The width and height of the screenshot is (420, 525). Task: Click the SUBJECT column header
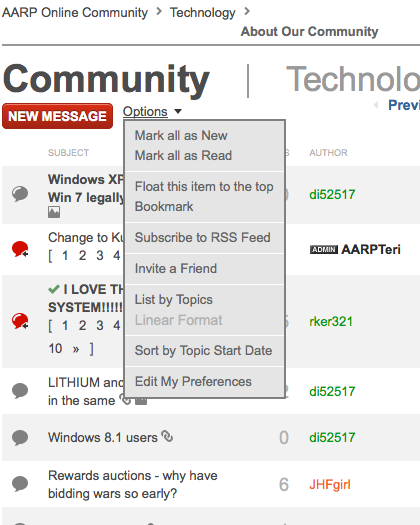[68, 153]
